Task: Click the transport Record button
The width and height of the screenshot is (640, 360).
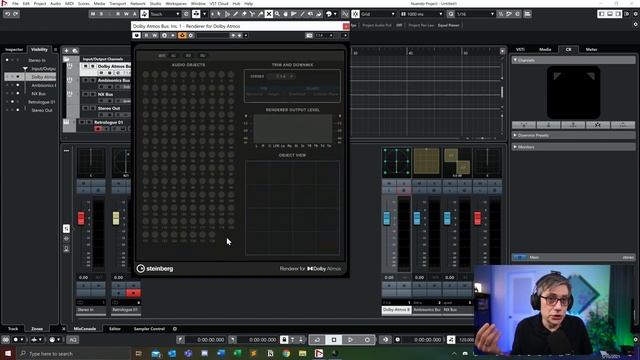Action: pyautogui.click(x=367, y=340)
